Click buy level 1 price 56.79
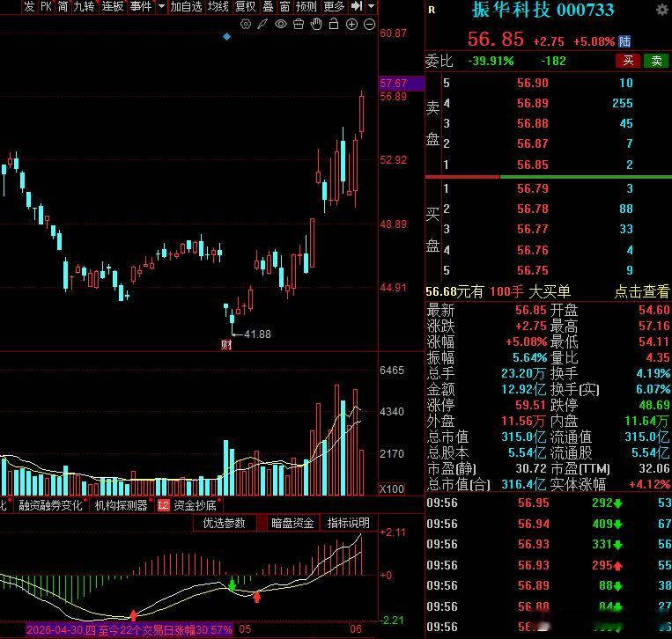Viewport: 672px width, 639px height. (532, 188)
